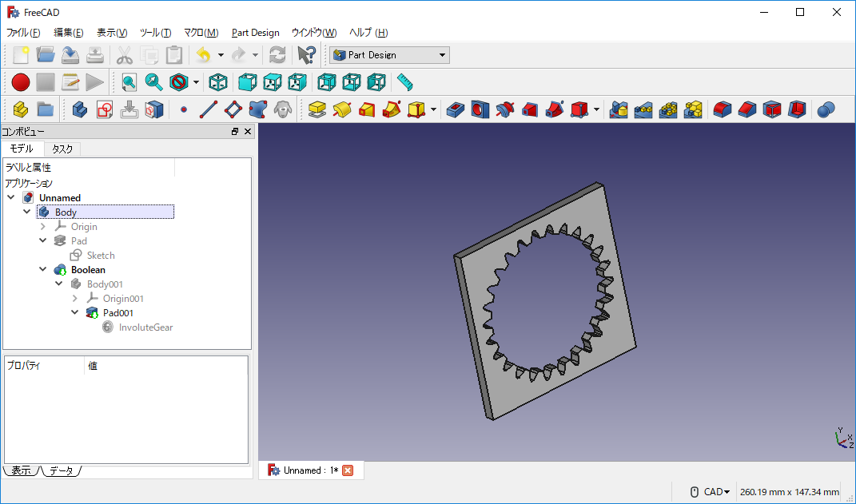Start macro recording red button
The width and height of the screenshot is (856, 504).
[x=21, y=82]
